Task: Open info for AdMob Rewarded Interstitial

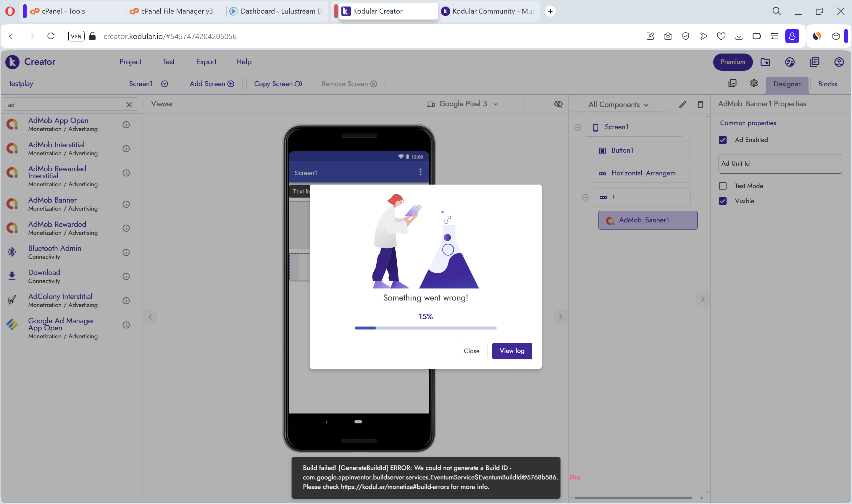Action: click(x=126, y=173)
